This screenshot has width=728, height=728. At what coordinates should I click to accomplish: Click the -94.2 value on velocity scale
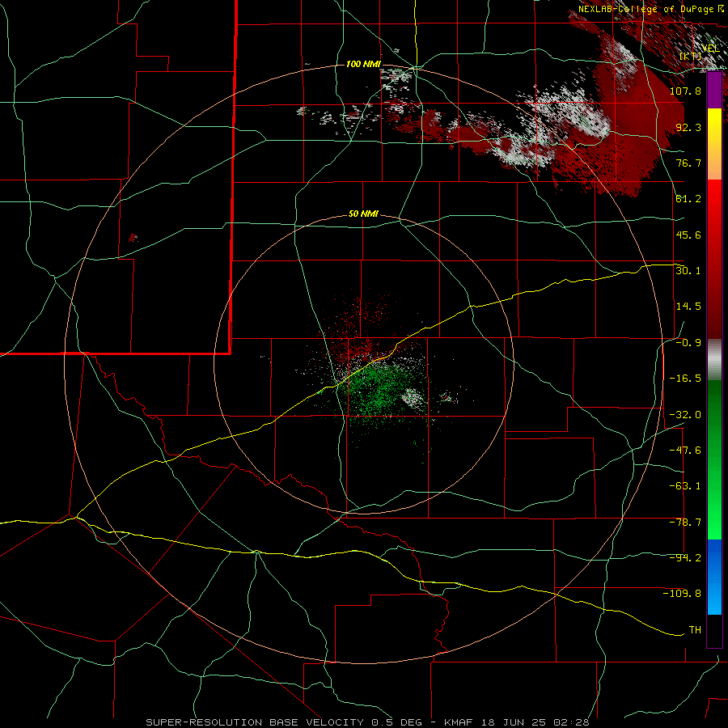(685, 558)
